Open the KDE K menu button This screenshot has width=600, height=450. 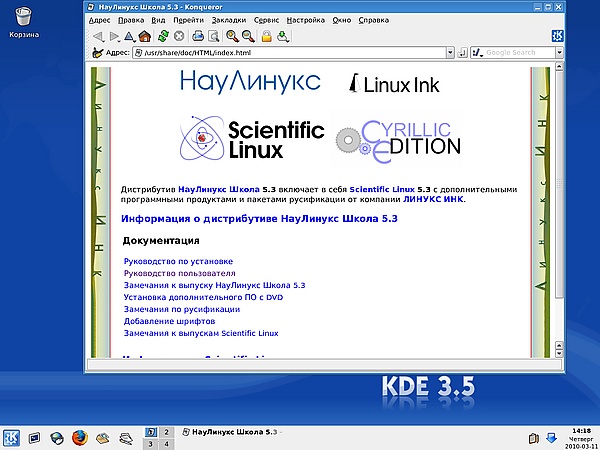(x=12, y=437)
